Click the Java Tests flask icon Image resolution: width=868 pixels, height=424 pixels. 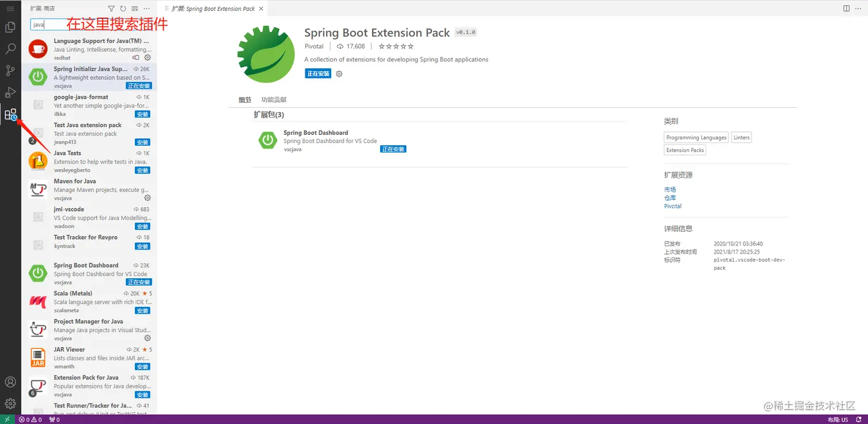point(38,162)
